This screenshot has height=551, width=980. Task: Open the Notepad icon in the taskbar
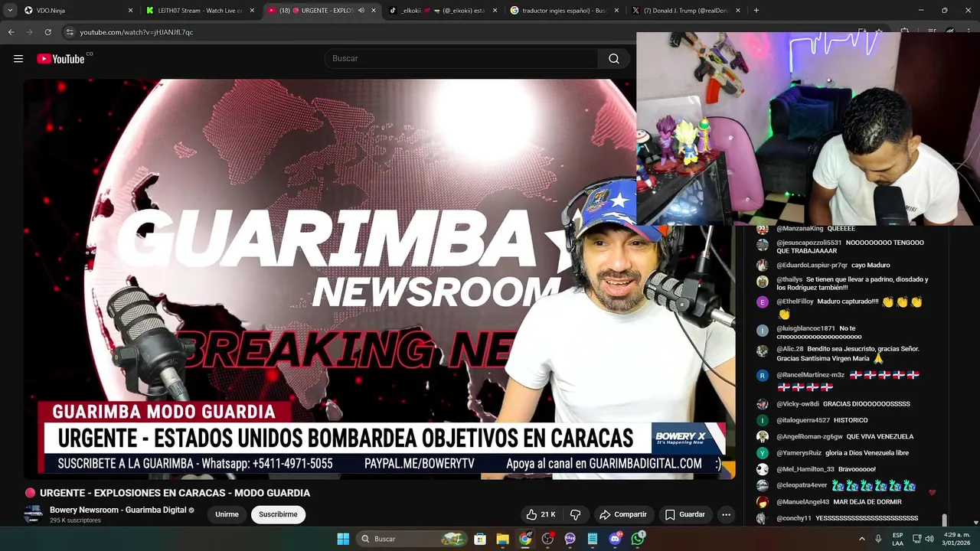(593, 539)
